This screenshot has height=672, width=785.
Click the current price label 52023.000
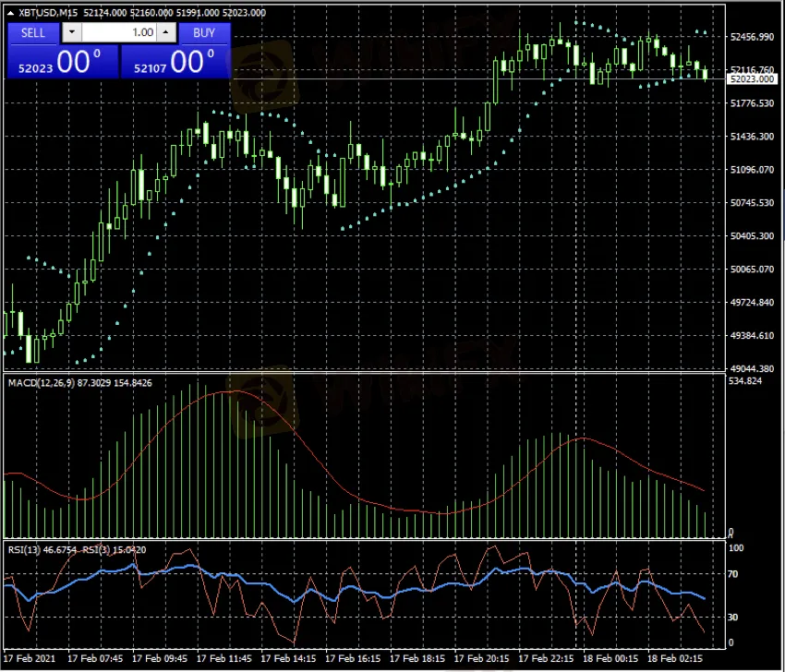[752, 79]
